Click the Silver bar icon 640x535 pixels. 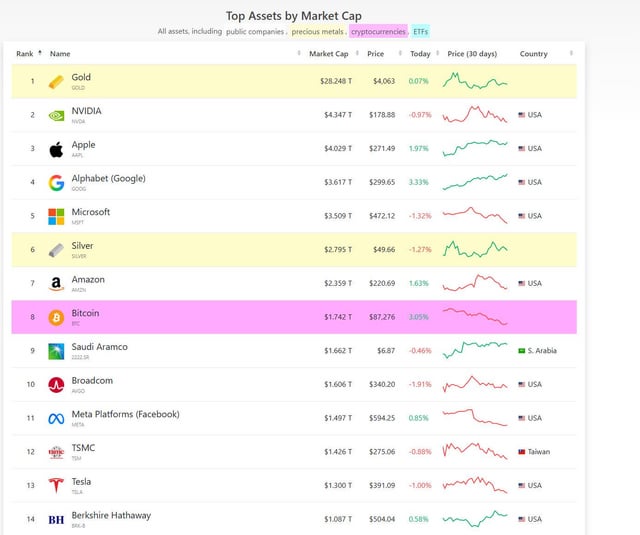click(x=56, y=250)
